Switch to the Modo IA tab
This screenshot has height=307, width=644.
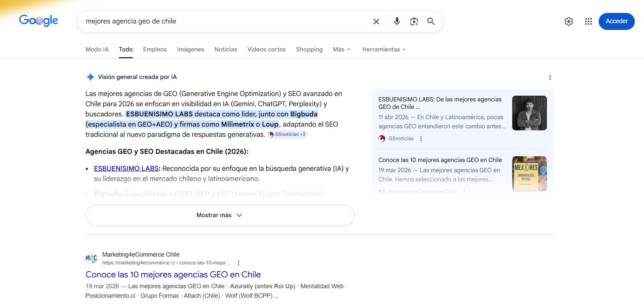(97, 49)
